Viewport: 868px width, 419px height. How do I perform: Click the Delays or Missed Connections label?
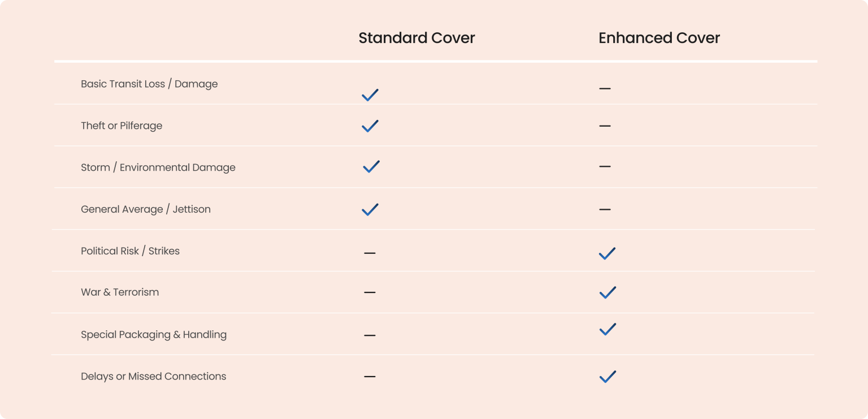pyautogui.click(x=153, y=376)
